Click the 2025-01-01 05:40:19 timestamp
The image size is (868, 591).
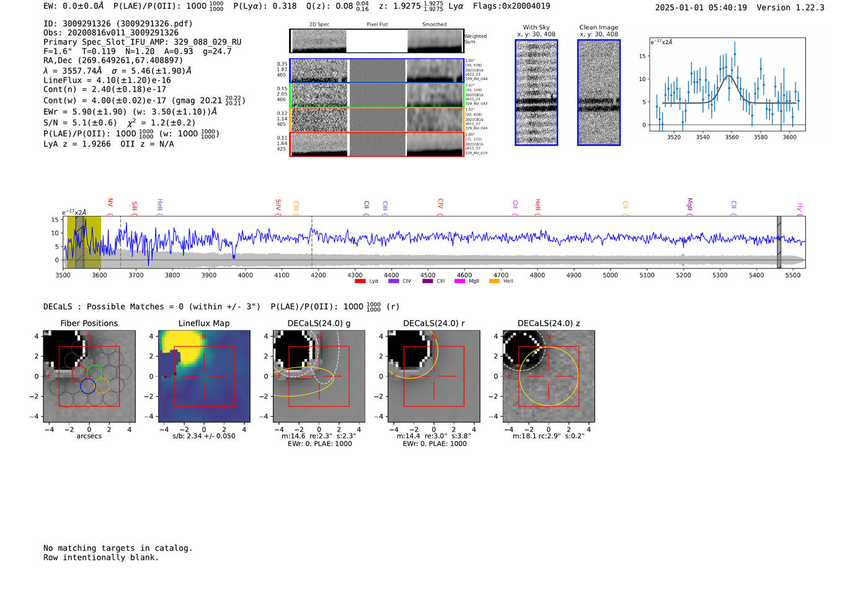click(701, 7)
